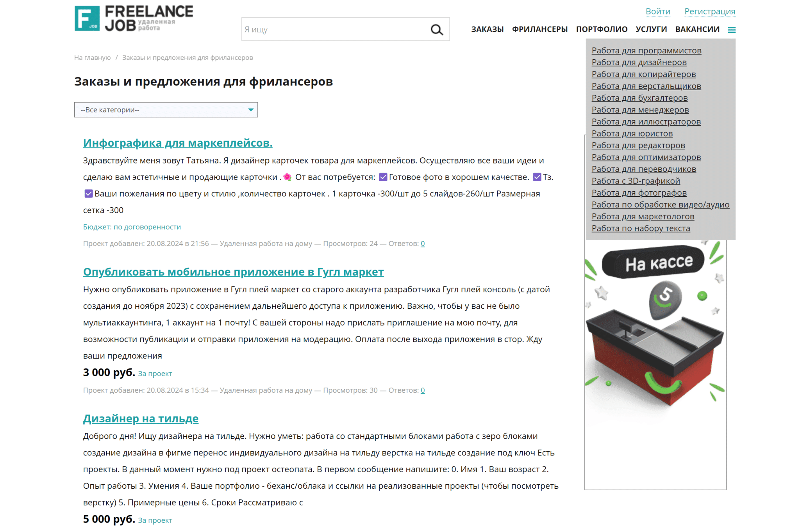Screen dimensions: 800x532
Task: Click the category dropdown arrow
Action: tap(251, 110)
